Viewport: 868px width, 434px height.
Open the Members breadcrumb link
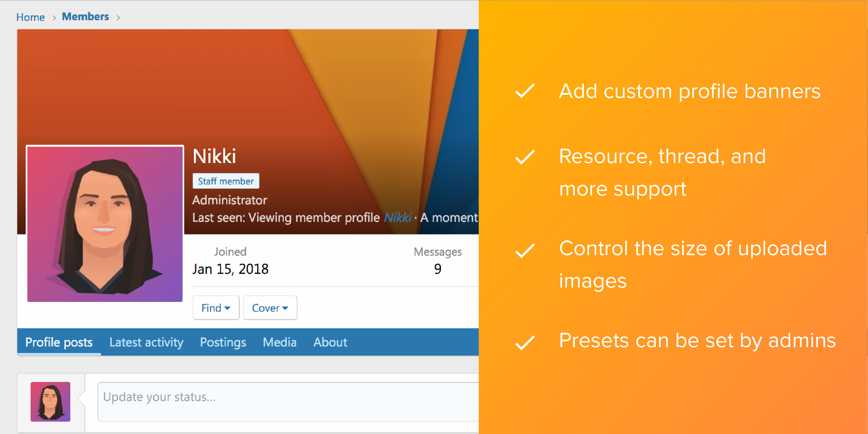(85, 17)
